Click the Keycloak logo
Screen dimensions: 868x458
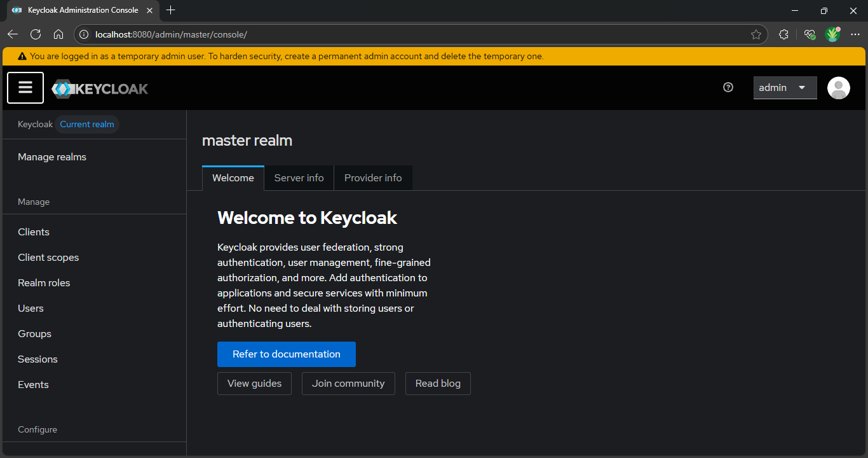pos(100,88)
